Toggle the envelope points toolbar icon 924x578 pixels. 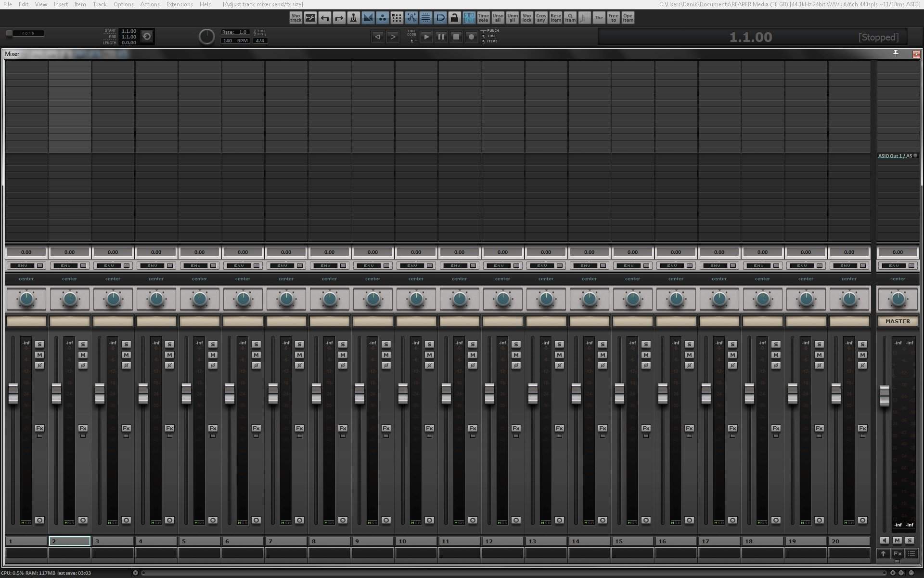pos(411,18)
